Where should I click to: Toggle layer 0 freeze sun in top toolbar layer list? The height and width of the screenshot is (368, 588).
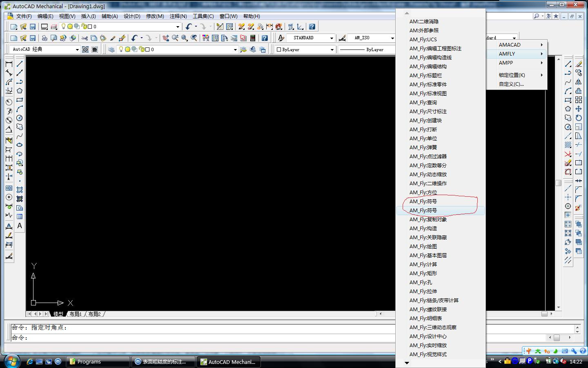[x=70, y=27]
